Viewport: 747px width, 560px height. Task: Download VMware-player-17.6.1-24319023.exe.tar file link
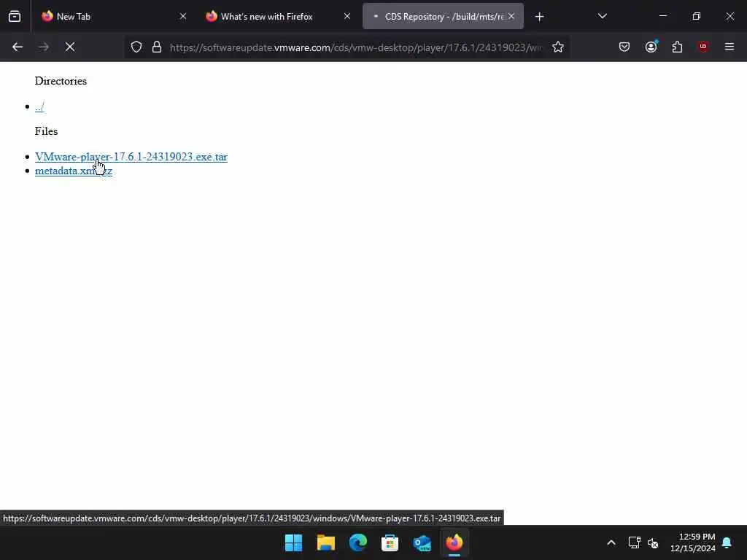[x=131, y=157]
